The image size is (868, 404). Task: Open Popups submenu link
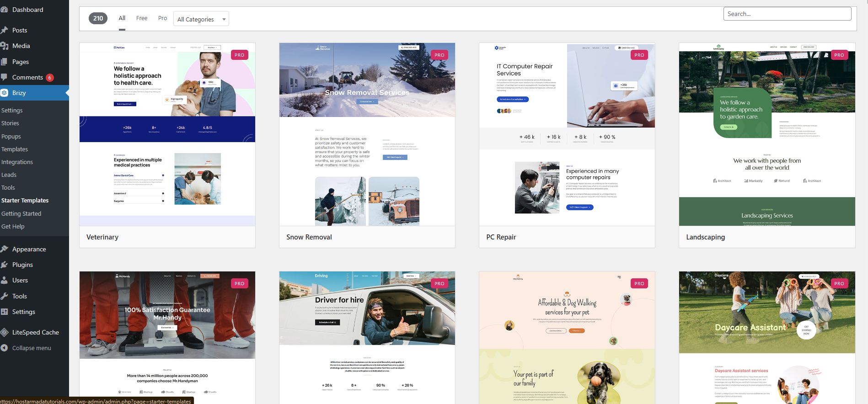click(11, 137)
